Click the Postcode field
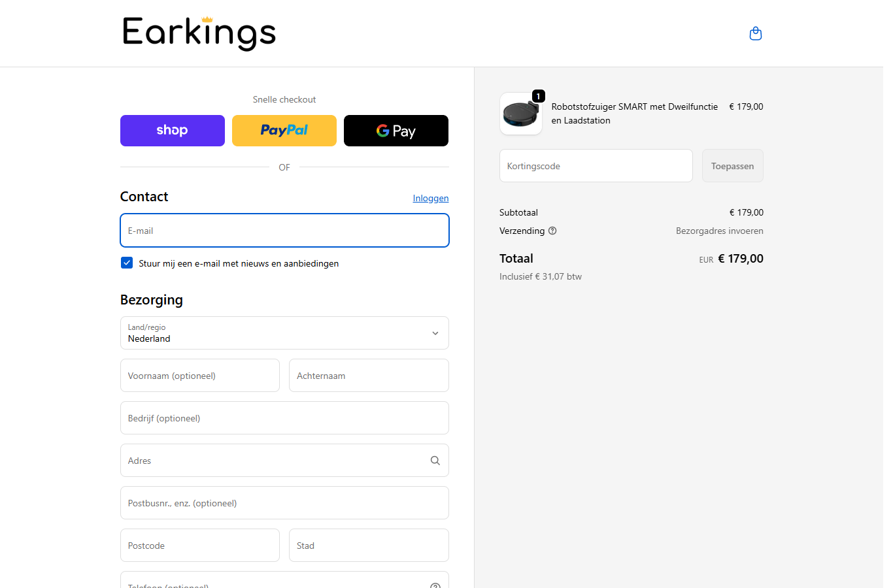893x588 pixels. pyautogui.click(x=200, y=546)
